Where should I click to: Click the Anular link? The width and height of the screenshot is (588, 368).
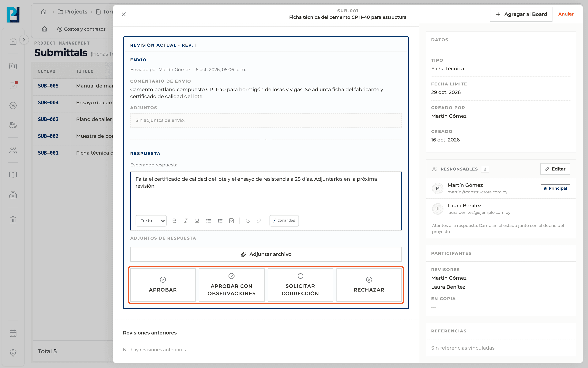click(566, 14)
